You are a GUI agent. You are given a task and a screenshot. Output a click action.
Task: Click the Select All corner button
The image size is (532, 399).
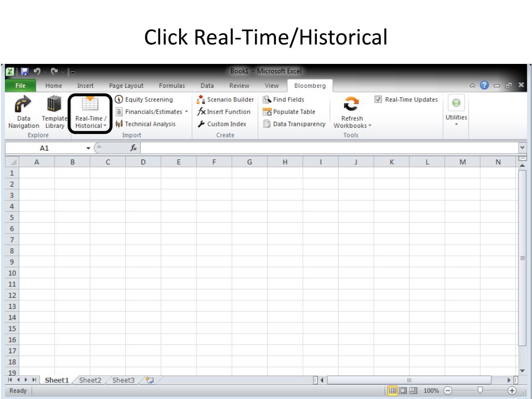click(x=12, y=162)
